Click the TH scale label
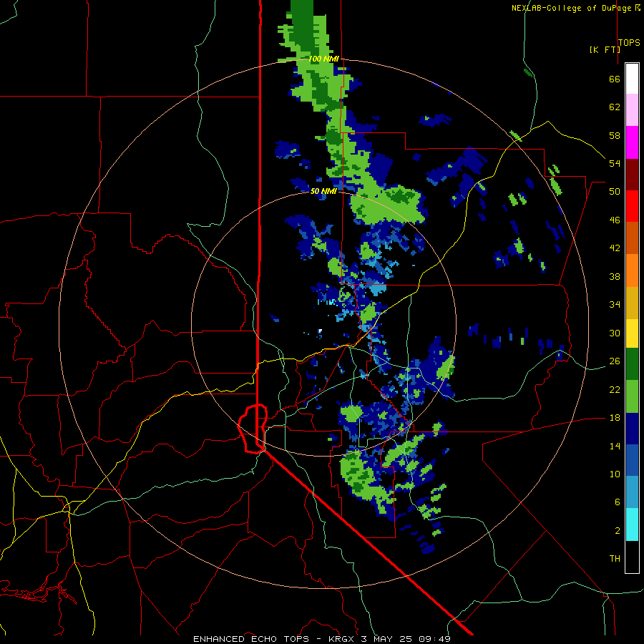The image size is (644, 644). (x=615, y=559)
